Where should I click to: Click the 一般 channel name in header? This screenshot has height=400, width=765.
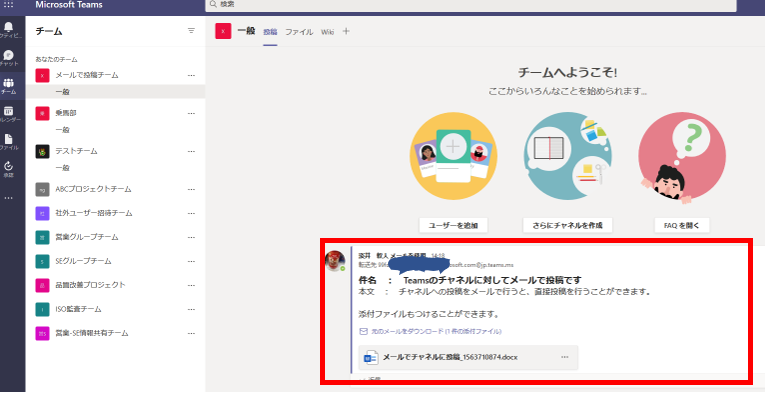click(246, 31)
